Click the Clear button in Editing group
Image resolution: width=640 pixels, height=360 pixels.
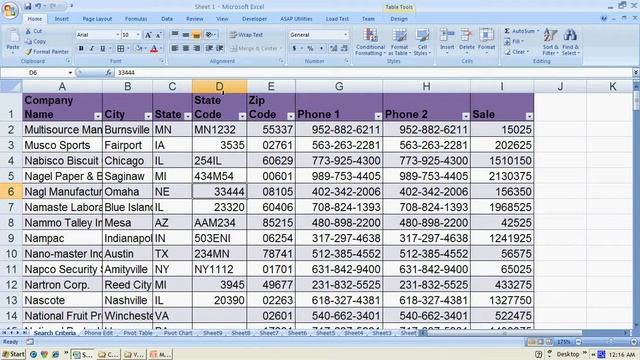(517, 52)
